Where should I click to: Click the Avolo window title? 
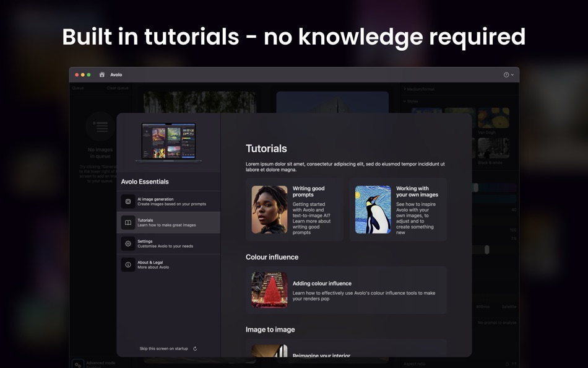(x=116, y=75)
